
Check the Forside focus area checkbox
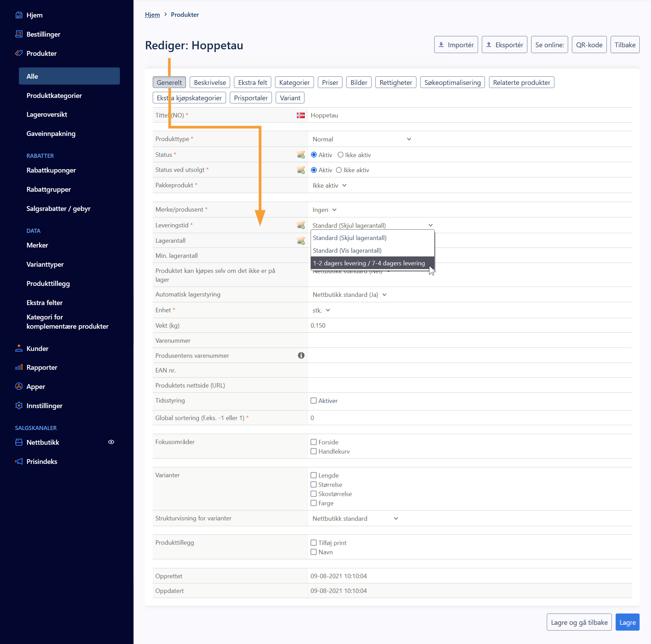[313, 442]
